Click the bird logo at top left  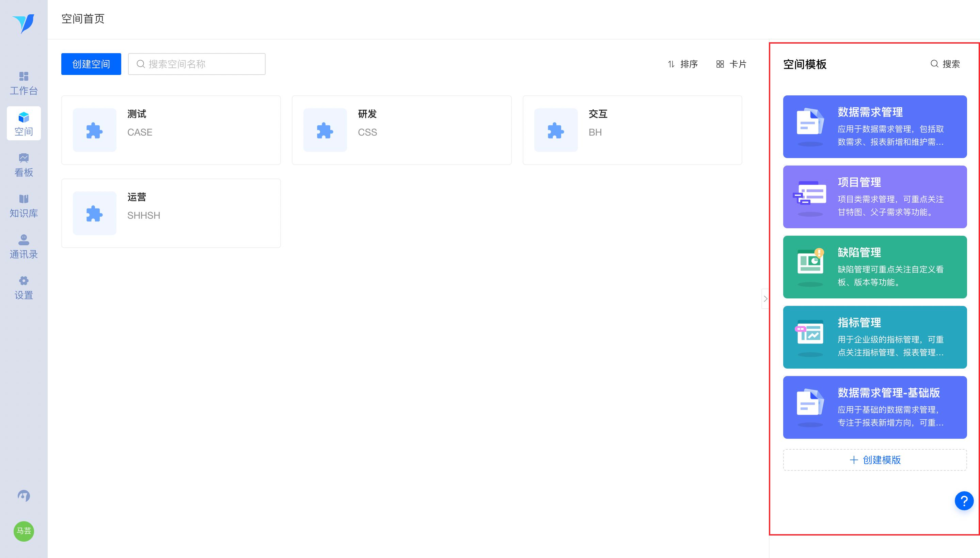click(24, 24)
